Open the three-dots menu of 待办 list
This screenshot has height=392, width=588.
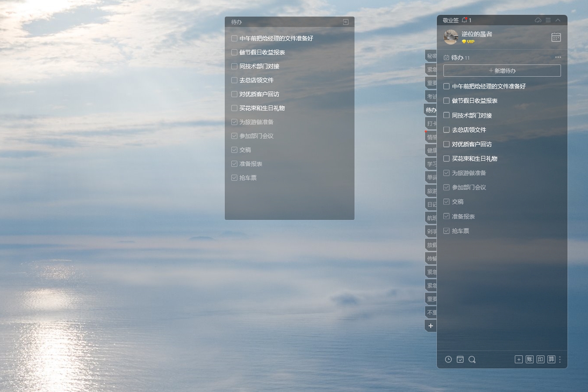point(558,57)
